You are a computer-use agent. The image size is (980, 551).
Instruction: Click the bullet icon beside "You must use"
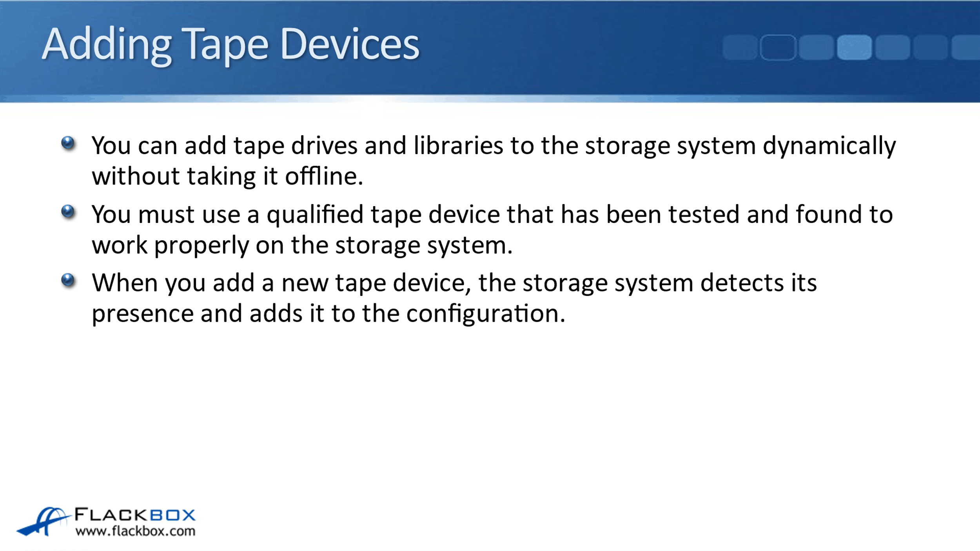pos(68,212)
